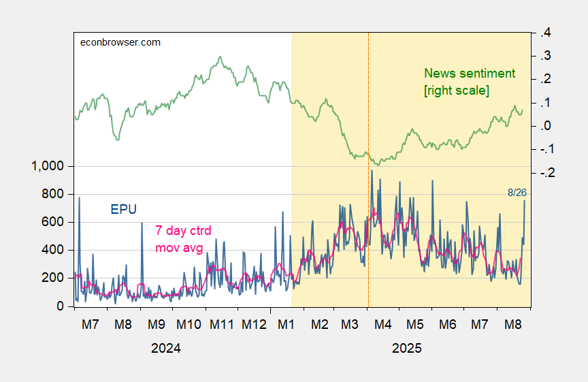The image size is (588, 382).
Task: Select the M9 month tick label
Action: point(156,325)
